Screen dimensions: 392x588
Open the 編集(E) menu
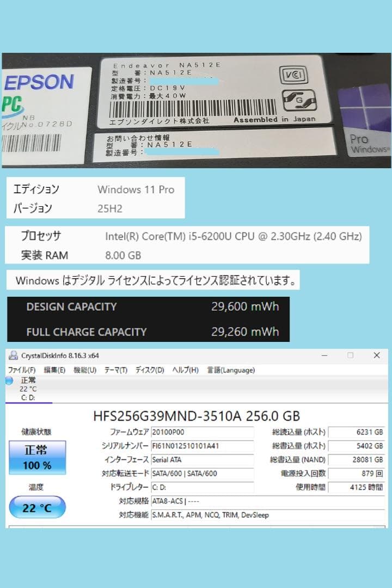[55, 370]
